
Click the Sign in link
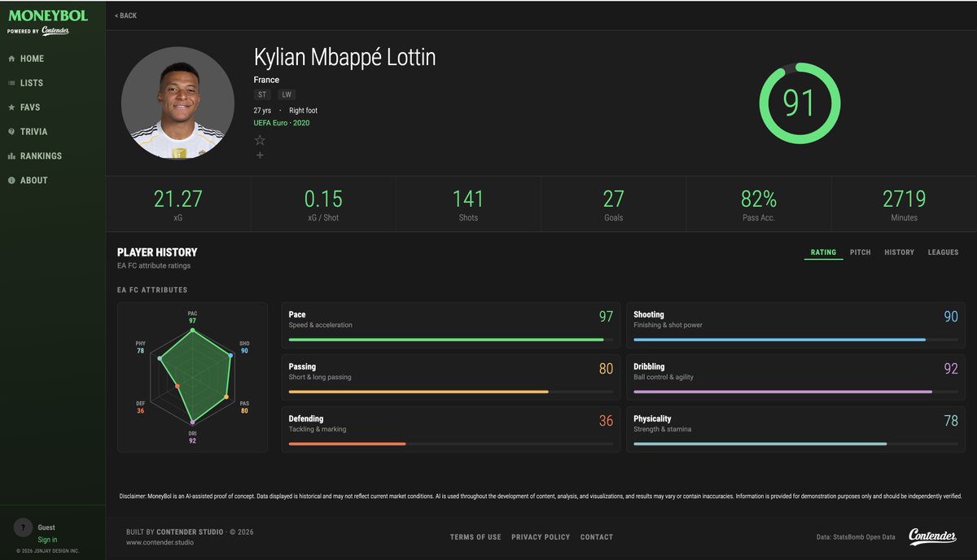point(47,540)
